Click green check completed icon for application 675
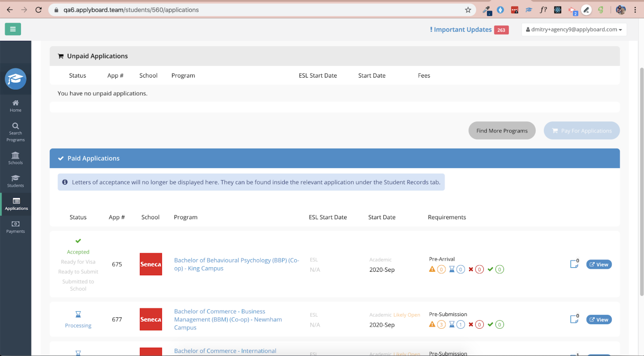The height and width of the screenshot is (356, 644). [x=490, y=269]
